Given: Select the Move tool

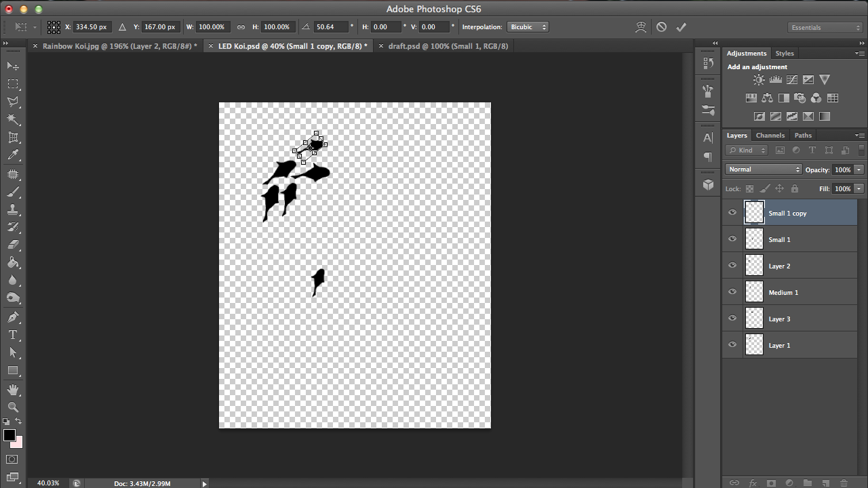Looking at the screenshot, I should point(14,66).
